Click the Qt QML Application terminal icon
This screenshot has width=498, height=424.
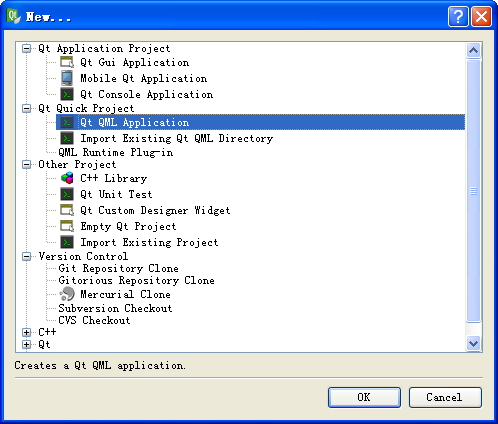coord(67,122)
